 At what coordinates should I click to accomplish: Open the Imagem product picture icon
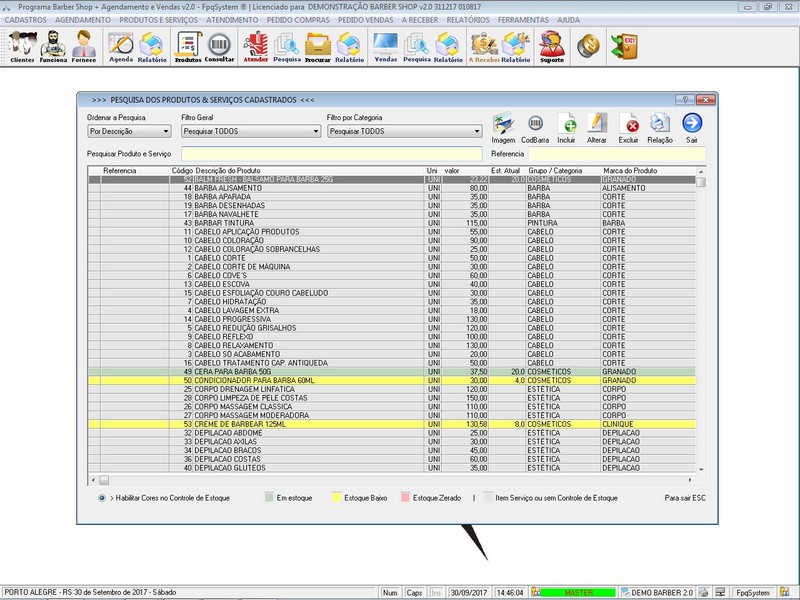coord(504,124)
